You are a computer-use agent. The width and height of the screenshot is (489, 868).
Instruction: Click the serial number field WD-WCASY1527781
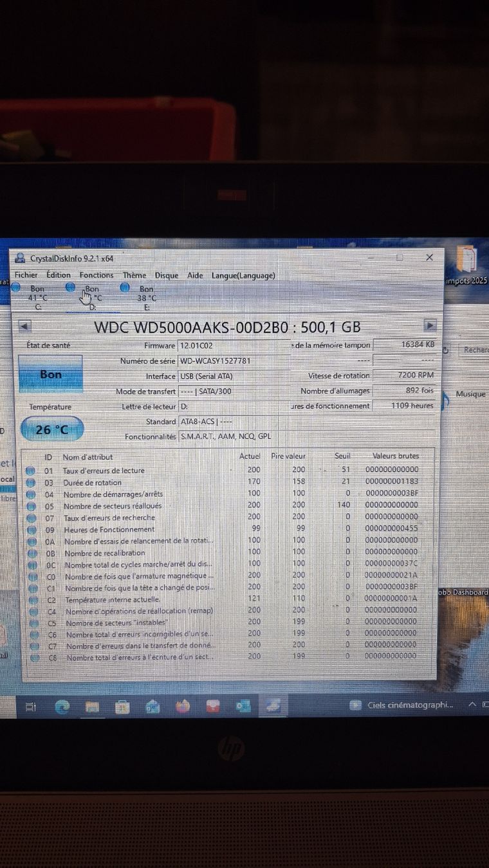click(233, 361)
